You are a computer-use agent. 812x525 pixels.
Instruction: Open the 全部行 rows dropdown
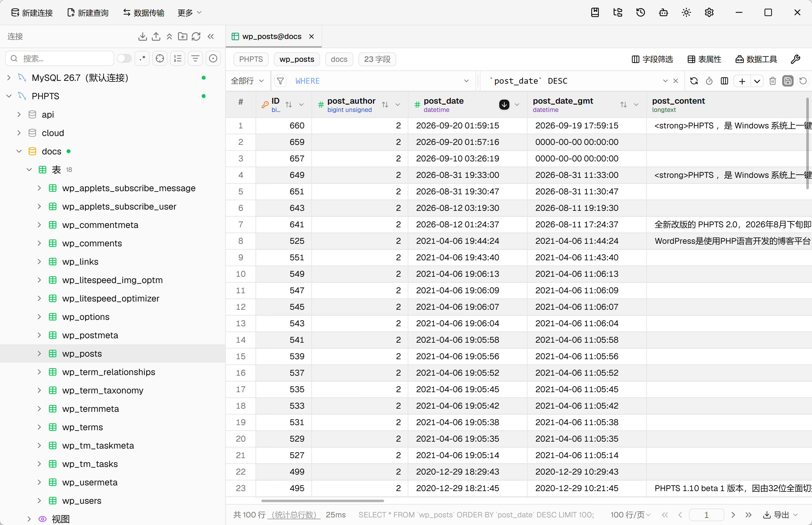(x=247, y=81)
